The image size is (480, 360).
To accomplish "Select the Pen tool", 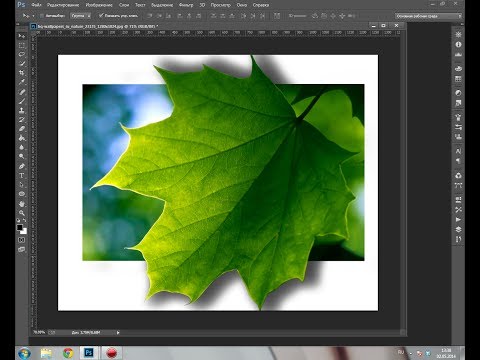I will 22,166.
